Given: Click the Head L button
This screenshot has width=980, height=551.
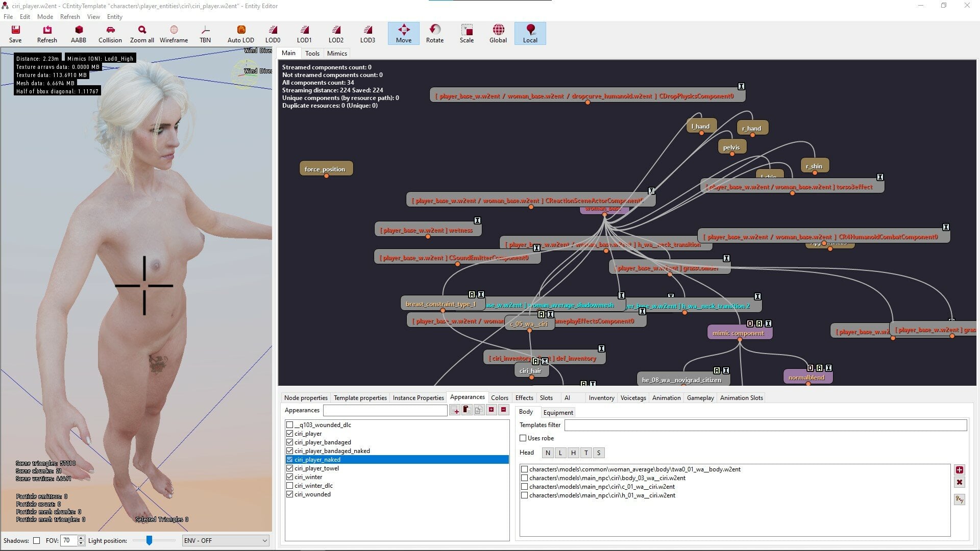Looking at the screenshot, I should (560, 453).
